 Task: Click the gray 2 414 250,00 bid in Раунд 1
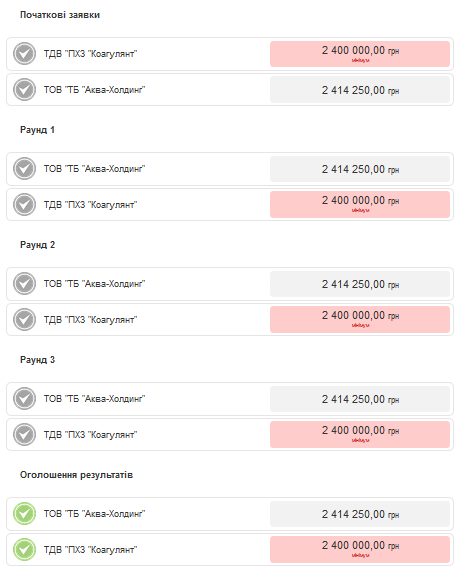click(x=360, y=169)
